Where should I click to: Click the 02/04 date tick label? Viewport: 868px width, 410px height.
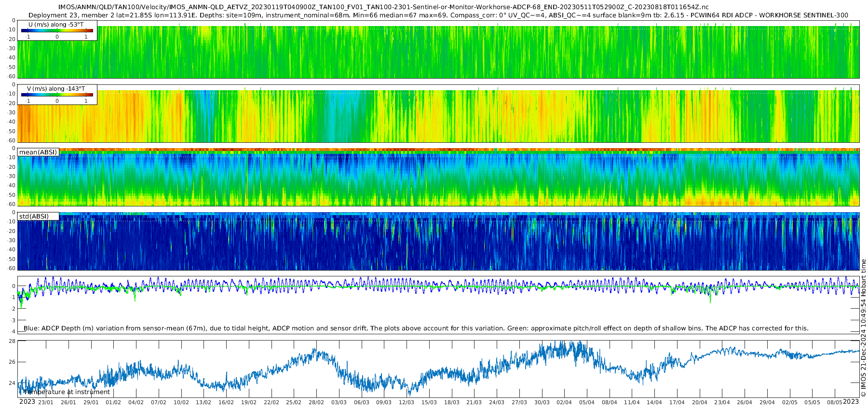pyautogui.click(x=564, y=402)
